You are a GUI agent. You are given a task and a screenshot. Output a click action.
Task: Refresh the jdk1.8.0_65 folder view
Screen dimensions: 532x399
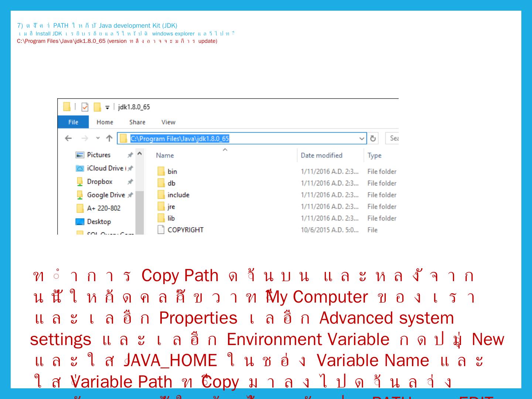pos(373,138)
